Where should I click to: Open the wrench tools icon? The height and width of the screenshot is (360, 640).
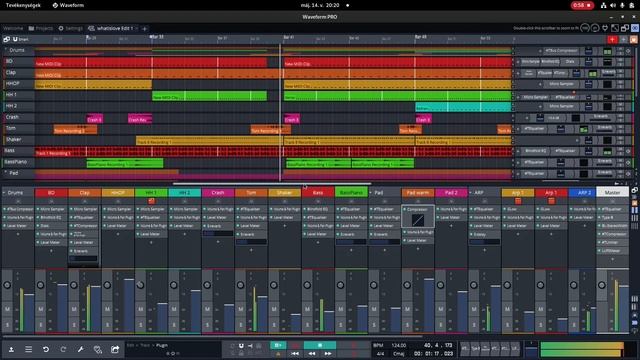click(80, 349)
